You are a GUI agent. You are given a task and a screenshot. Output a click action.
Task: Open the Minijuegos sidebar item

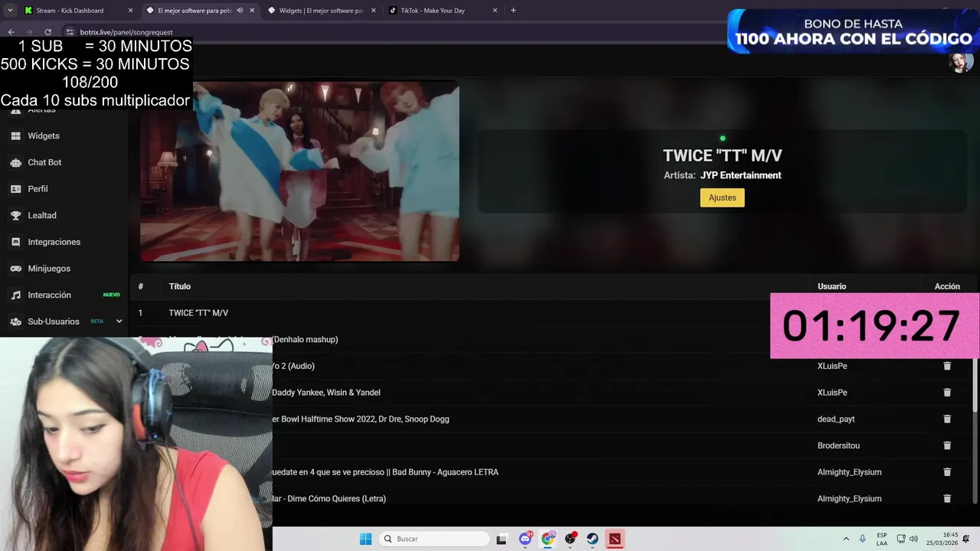[x=49, y=269]
